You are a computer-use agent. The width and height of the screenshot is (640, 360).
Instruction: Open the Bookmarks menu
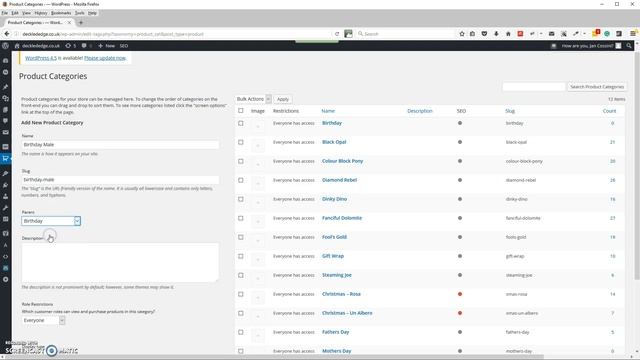(x=61, y=13)
